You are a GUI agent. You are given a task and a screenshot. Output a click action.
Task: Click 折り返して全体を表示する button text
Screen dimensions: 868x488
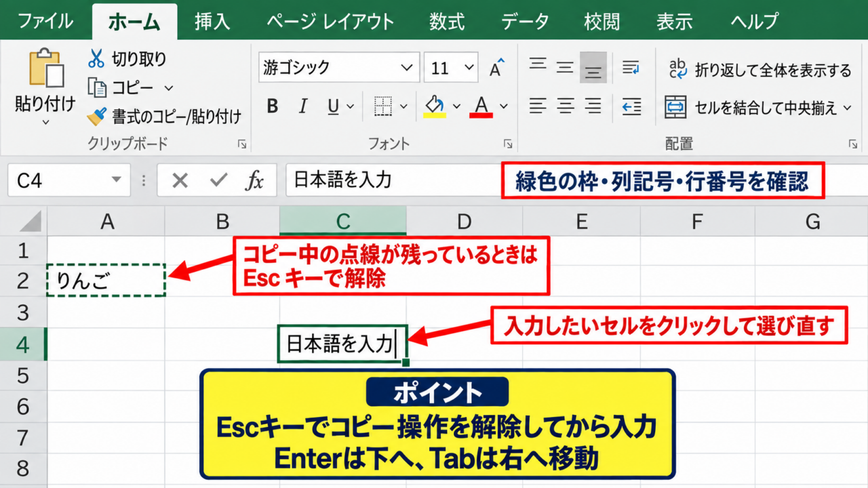(x=773, y=70)
